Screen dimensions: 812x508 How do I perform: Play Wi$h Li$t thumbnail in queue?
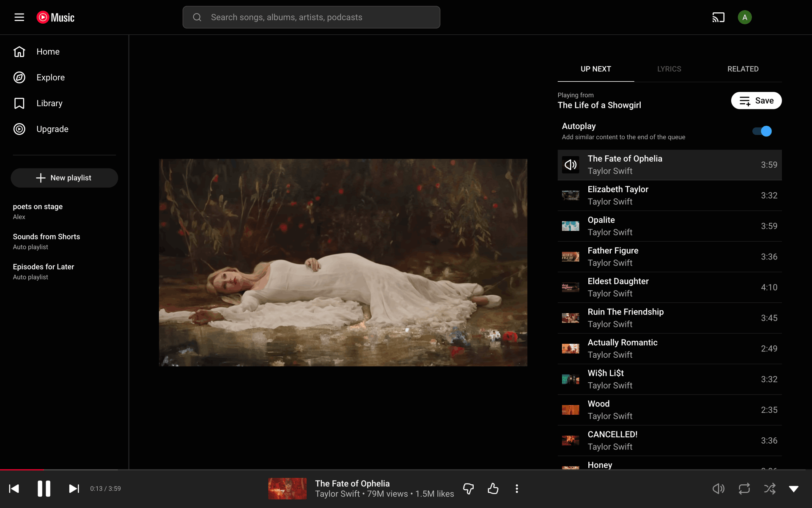pyautogui.click(x=570, y=379)
